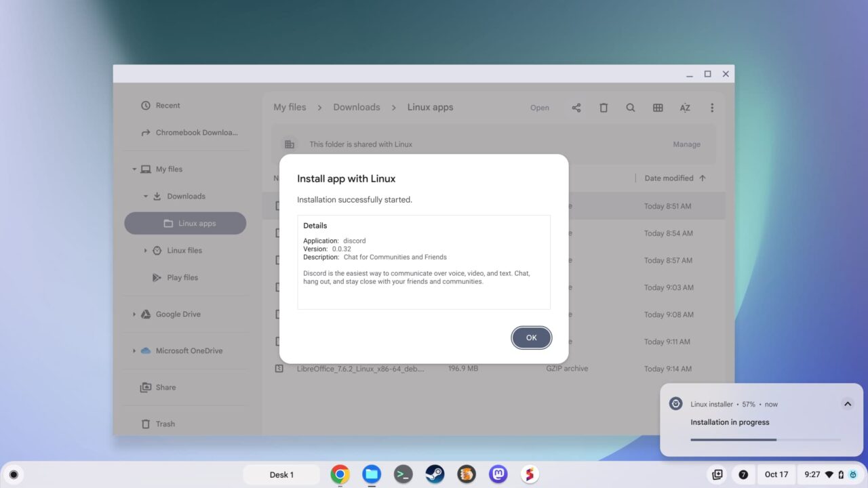The height and width of the screenshot is (488, 868).
Task: Open the AZ sort options
Action: [x=685, y=108]
